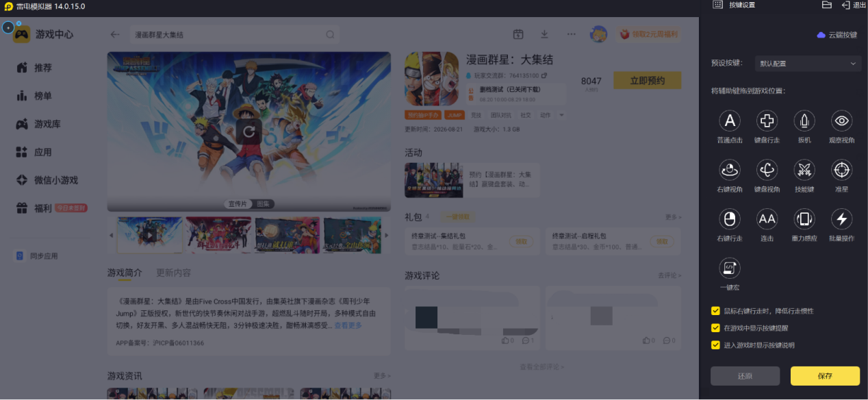Open the folder icon in key settings header
The image size is (868, 400).
826,5
